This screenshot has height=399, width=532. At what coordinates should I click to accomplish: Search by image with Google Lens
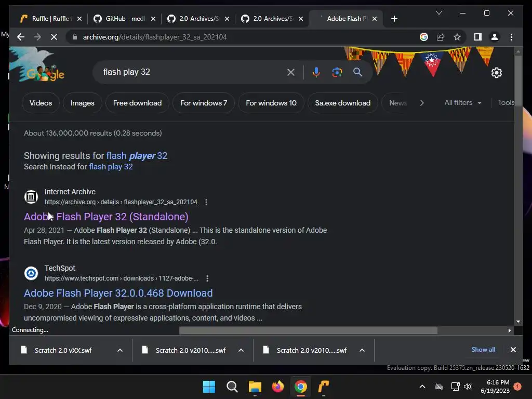click(337, 72)
